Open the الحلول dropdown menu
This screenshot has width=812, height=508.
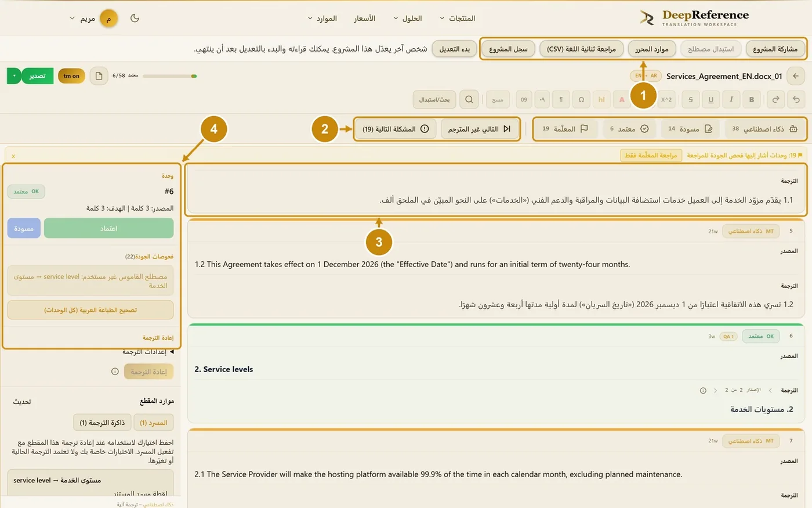408,19
